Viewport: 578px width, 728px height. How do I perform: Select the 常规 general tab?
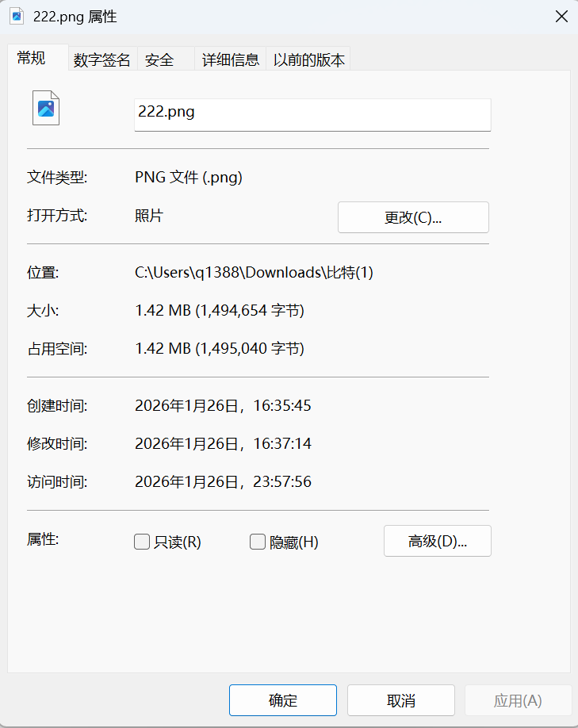[x=32, y=58]
